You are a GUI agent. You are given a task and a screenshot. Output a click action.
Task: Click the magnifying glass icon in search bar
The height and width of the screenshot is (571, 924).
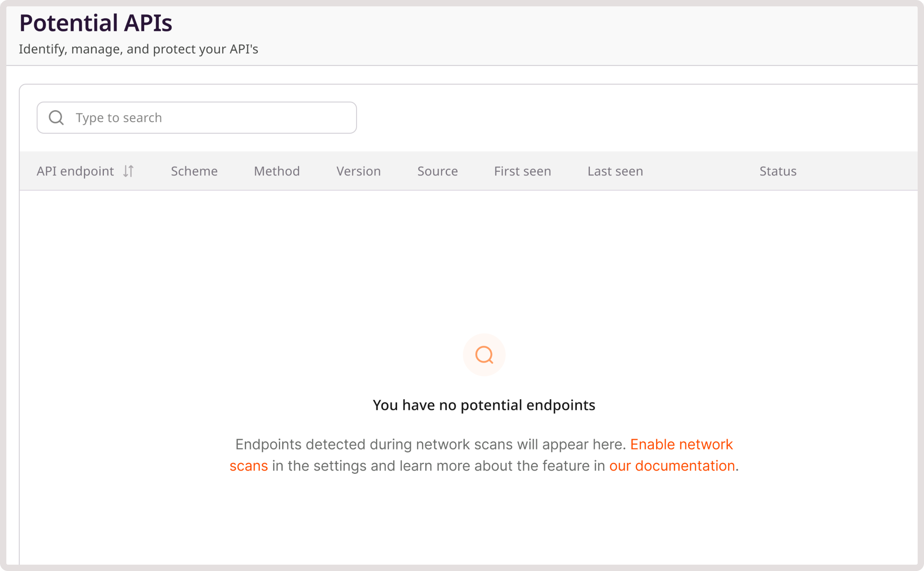click(x=56, y=117)
